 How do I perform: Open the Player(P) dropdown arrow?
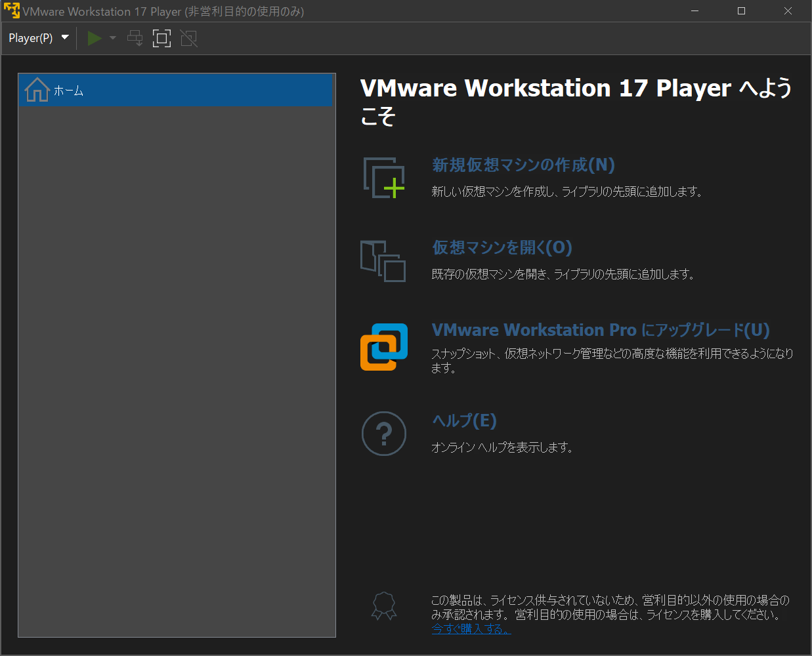[x=64, y=37]
